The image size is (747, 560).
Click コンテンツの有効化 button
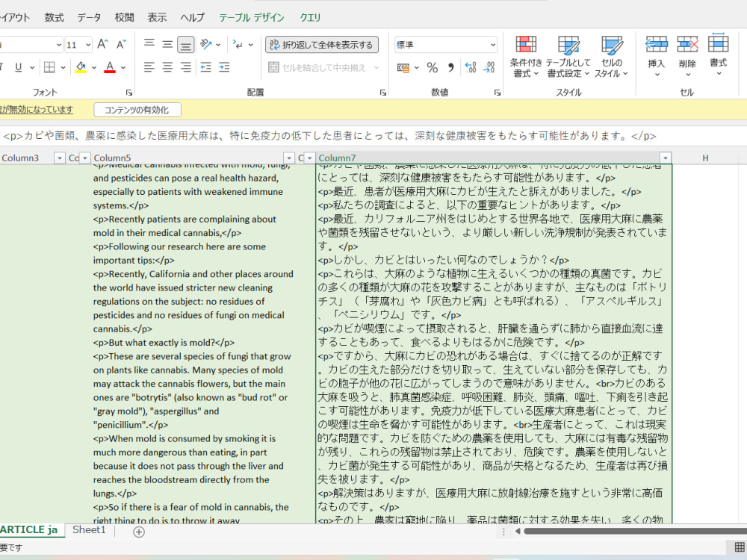point(137,110)
